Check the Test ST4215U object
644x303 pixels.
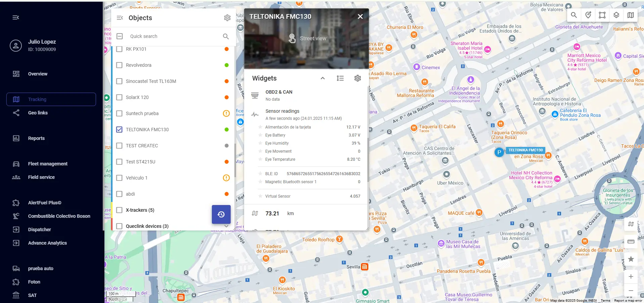119,162
